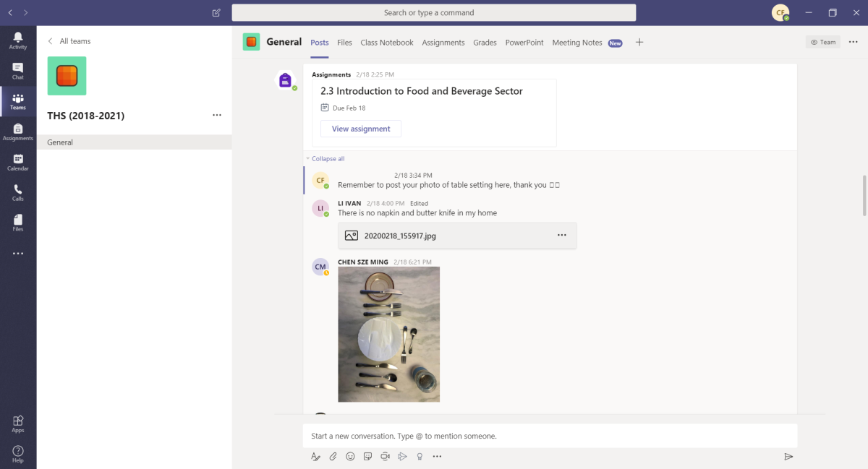The width and height of the screenshot is (868, 469).
Task: Click the Format text icon in compose toolbar
Action: click(315, 456)
